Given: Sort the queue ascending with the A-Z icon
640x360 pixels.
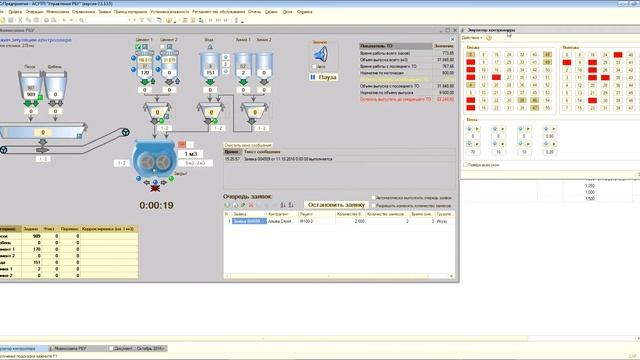Looking at the screenshot, I should pos(283,205).
